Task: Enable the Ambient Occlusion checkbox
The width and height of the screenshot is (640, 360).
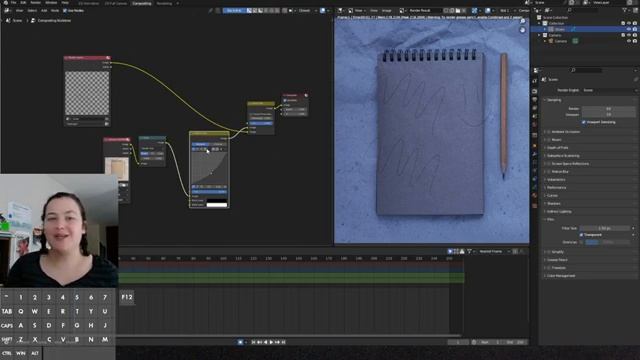Action: pos(549,132)
